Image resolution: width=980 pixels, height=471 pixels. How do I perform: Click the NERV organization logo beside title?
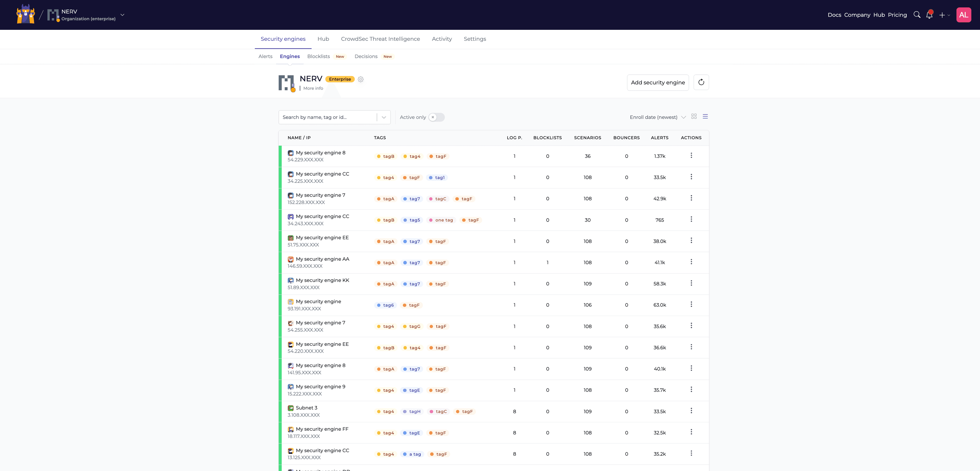coord(287,83)
